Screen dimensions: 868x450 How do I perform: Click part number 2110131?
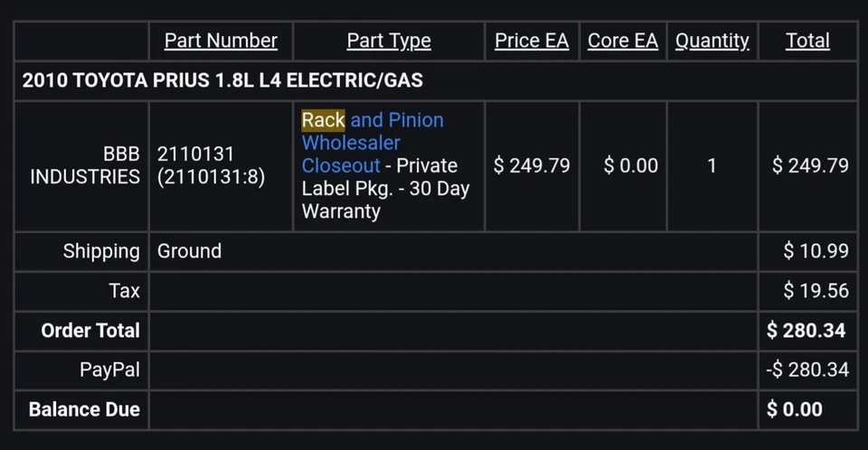[x=195, y=154]
